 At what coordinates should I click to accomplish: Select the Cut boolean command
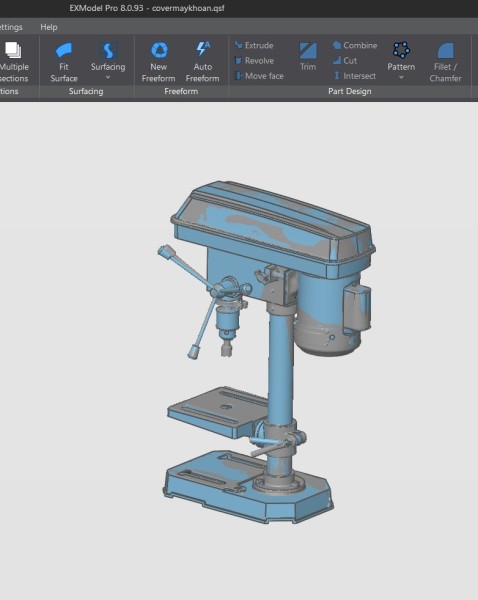tap(345, 60)
